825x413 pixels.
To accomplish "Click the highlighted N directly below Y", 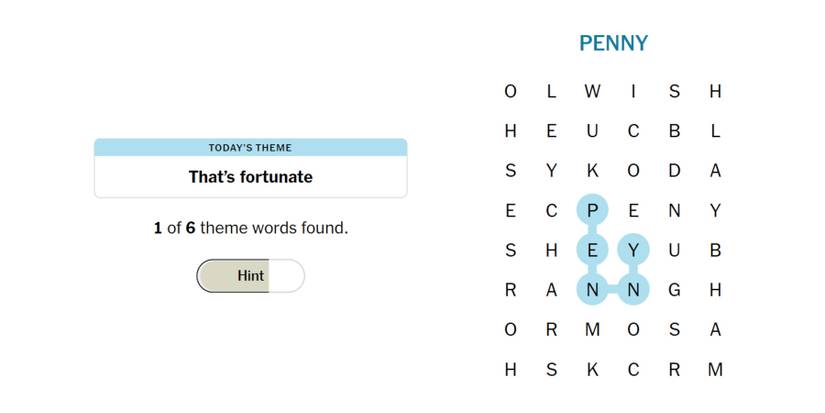I will [x=633, y=290].
